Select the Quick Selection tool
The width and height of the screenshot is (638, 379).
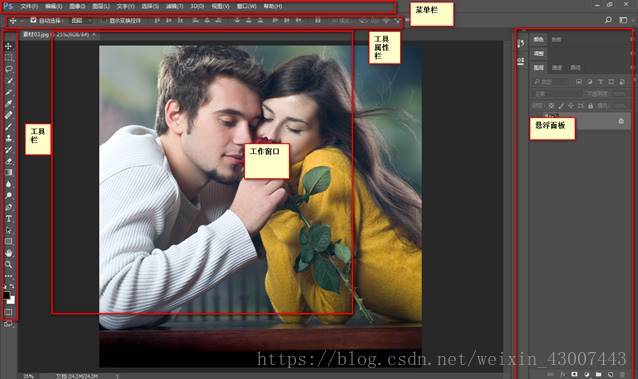click(9, 80)
